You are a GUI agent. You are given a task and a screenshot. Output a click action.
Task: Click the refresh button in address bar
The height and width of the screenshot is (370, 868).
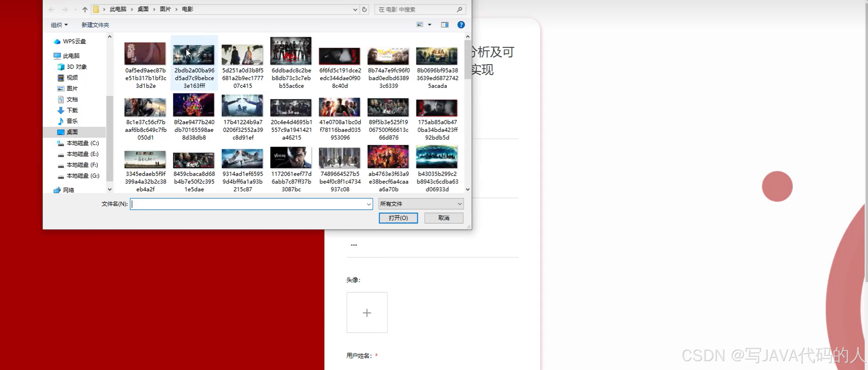coord(364,9)
